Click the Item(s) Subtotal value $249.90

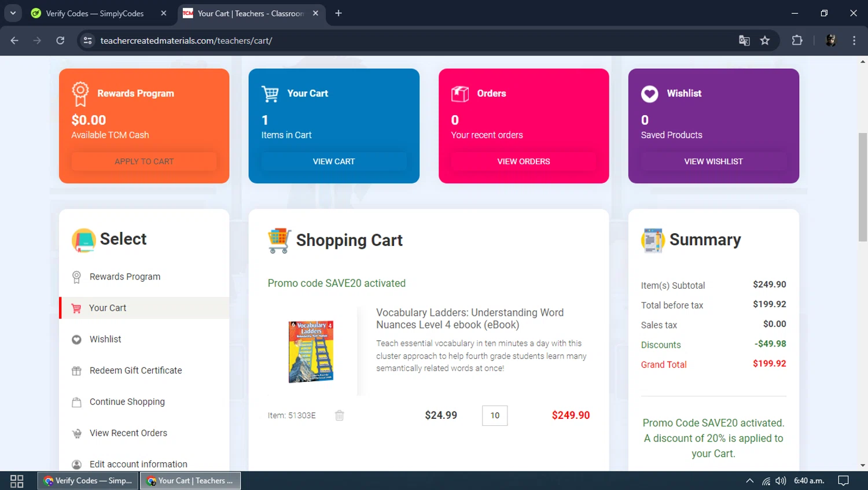[x=769, y=285]
